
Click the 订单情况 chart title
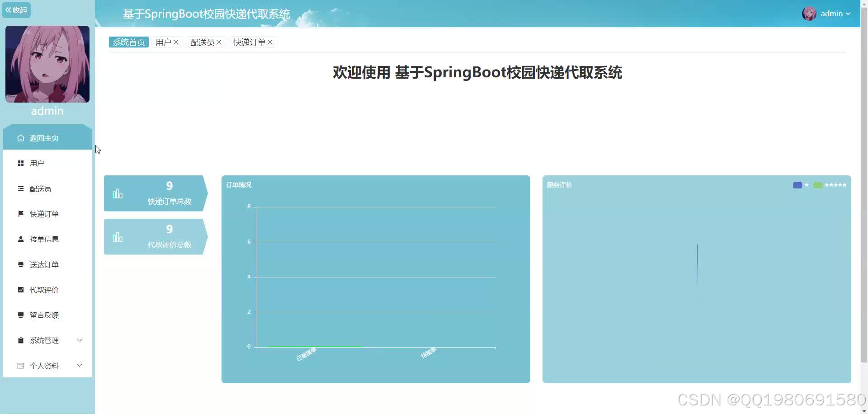click(x=239, y=185)
